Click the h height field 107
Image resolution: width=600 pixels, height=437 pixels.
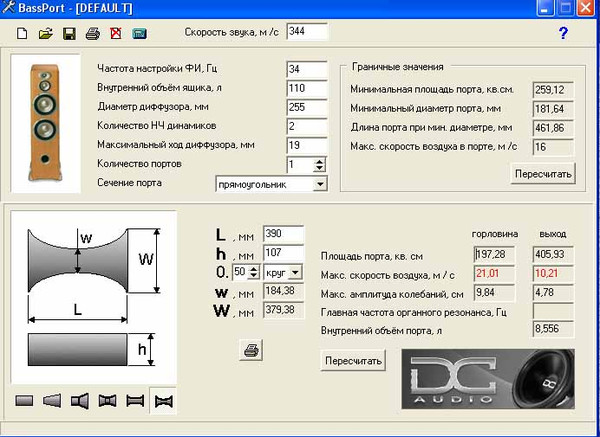284,253
